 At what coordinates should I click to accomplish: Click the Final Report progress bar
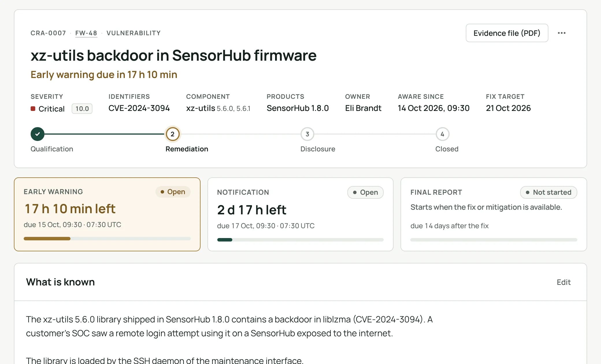(494, 240)
